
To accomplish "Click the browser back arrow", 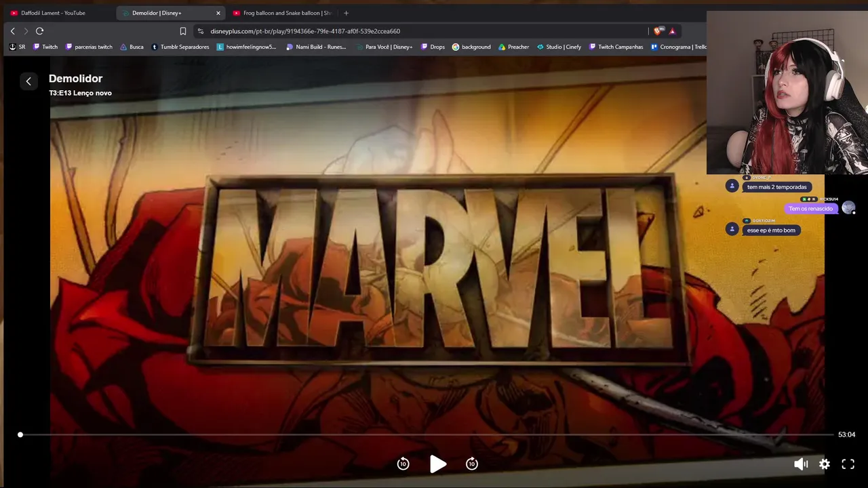I will pyautogui.click(x=12, y=31).
